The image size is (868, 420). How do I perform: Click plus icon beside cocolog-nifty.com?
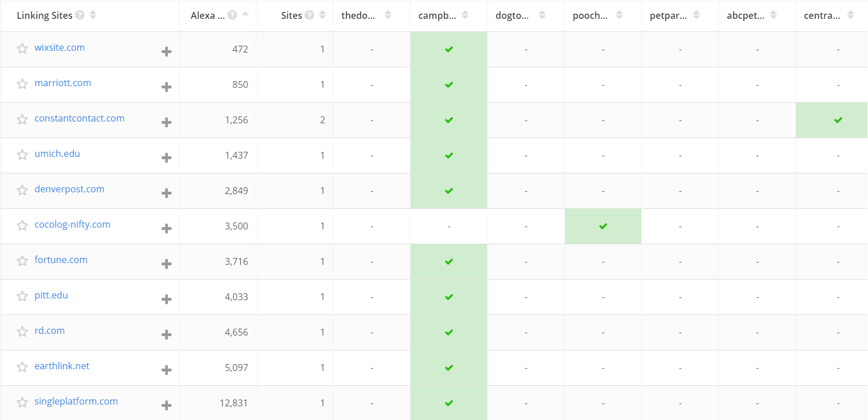166,228
